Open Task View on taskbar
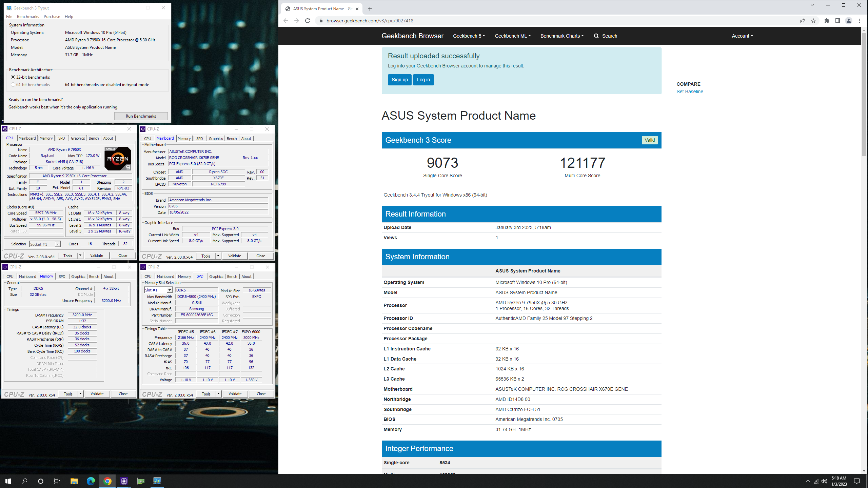The image size is (868, 488). pos(57,481)
